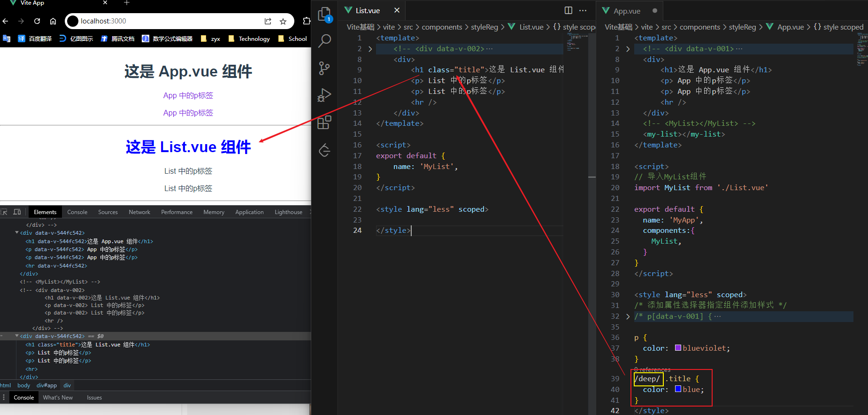Open browser extensions puzzle icon

[x=307, y=21]
